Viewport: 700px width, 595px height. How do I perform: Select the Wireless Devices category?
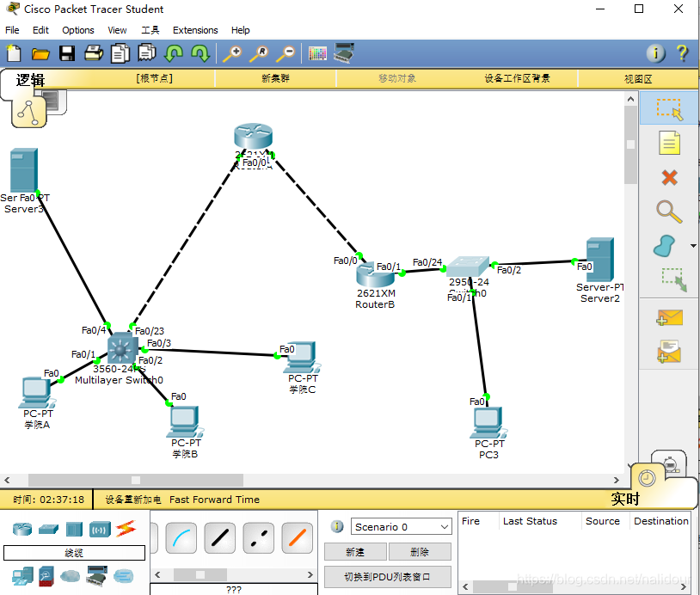click(100, 530)
